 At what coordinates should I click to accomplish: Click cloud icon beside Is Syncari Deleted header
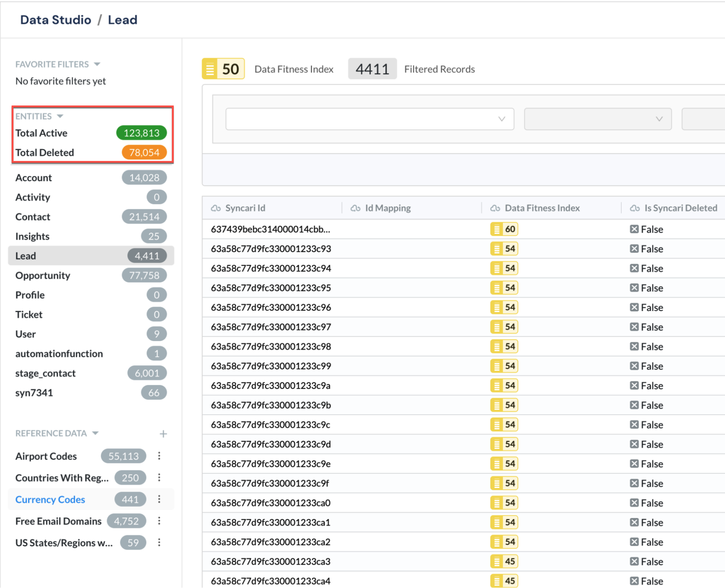coord(635,208)
